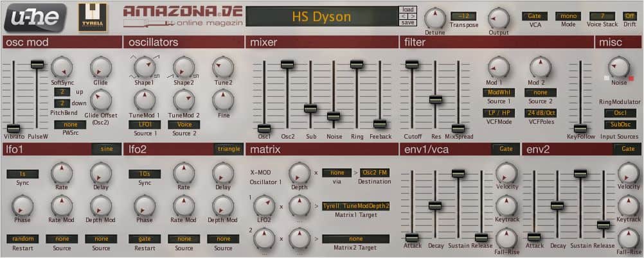
Task: Open the lfo1 Sync selector showing 1s
Action: pyautogui.click(x=22, y=174)
